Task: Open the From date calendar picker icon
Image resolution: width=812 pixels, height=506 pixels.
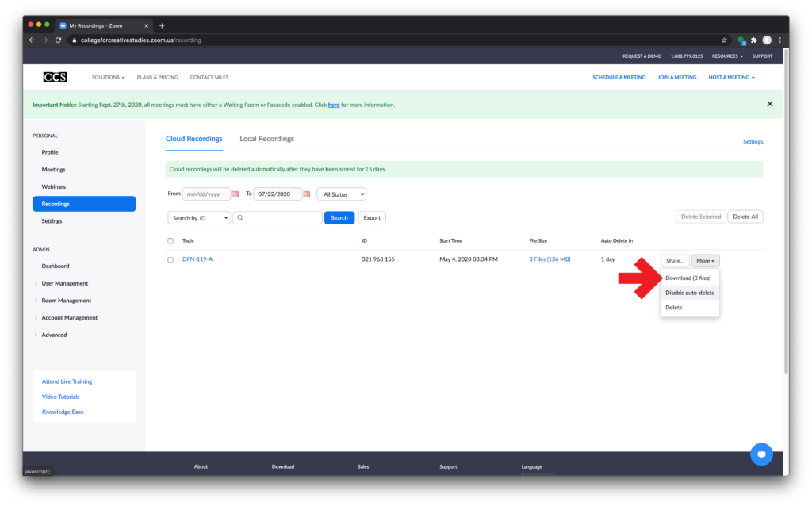Action: (236, 194)
